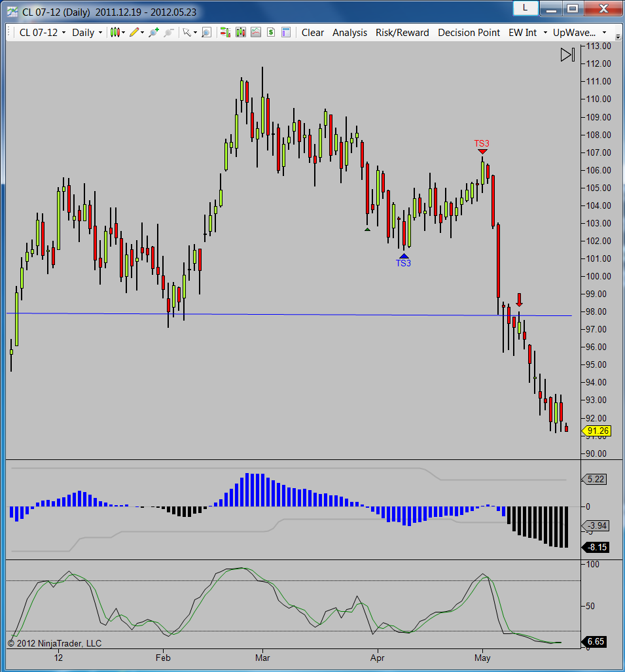The width and height of the screenshot is (625, 672).
Task: Jump to latest bar using skip-forward icon
Action: [567, 54]
